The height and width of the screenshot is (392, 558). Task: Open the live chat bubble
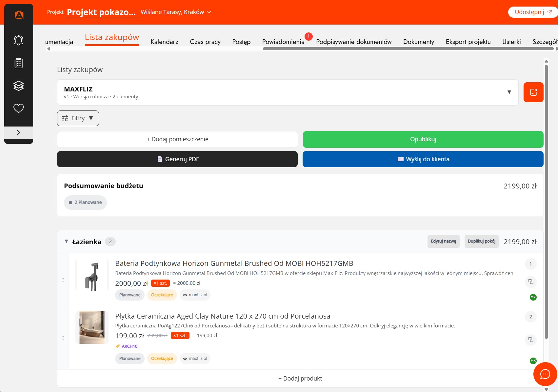545,374
